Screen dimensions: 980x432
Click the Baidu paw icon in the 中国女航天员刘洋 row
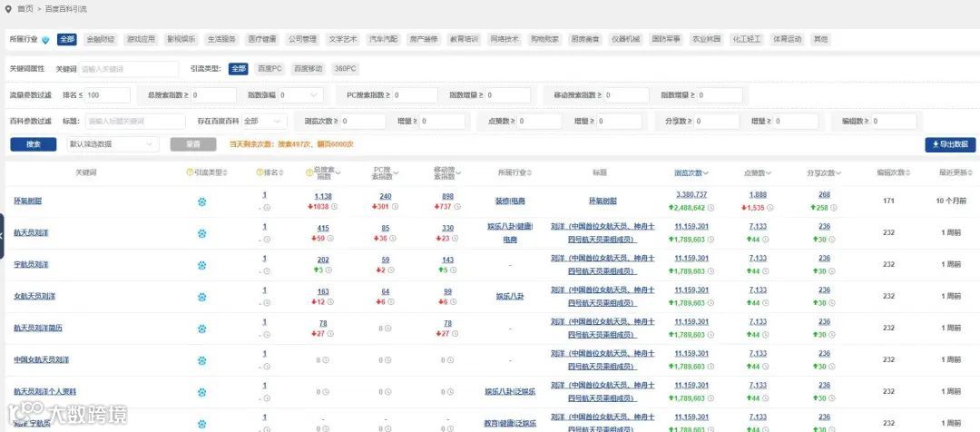(201, 360)
